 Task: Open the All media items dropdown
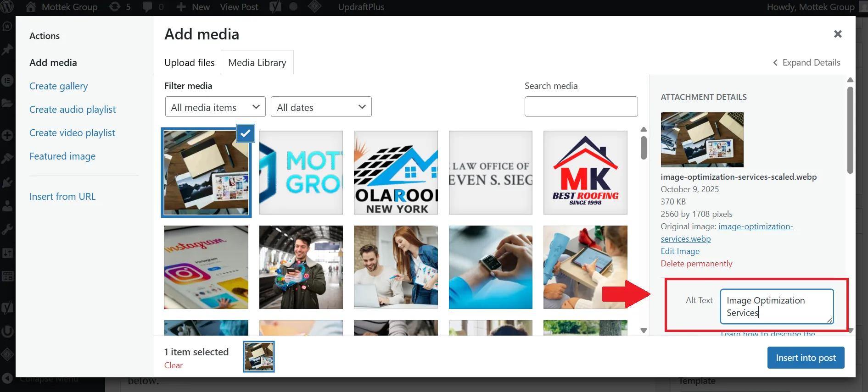coord(215,107)
